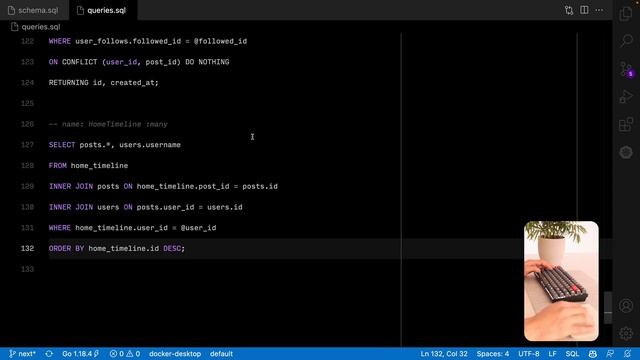Click the Copilot status icon
The width and height of the screenshot is (640, 360).
(x=593, y=354)
